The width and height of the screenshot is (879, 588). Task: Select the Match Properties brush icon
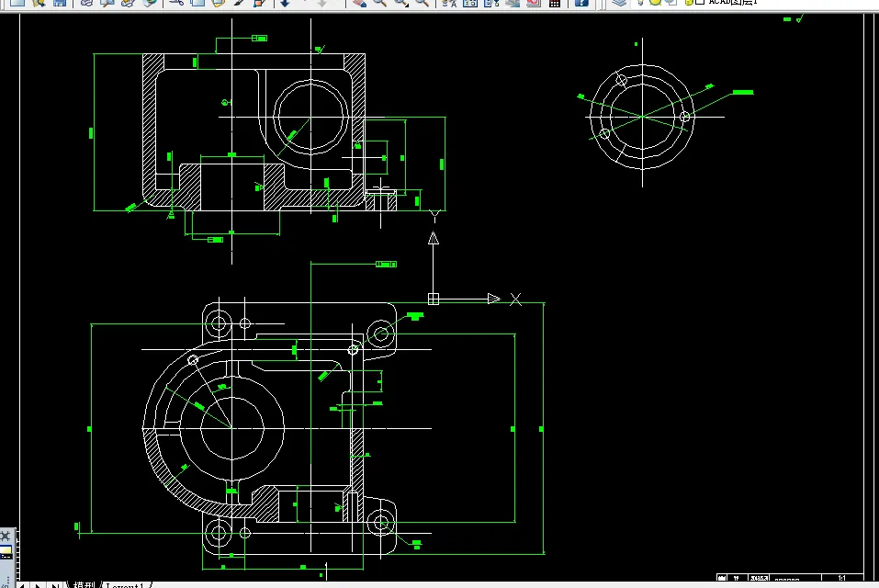(239, 2)
